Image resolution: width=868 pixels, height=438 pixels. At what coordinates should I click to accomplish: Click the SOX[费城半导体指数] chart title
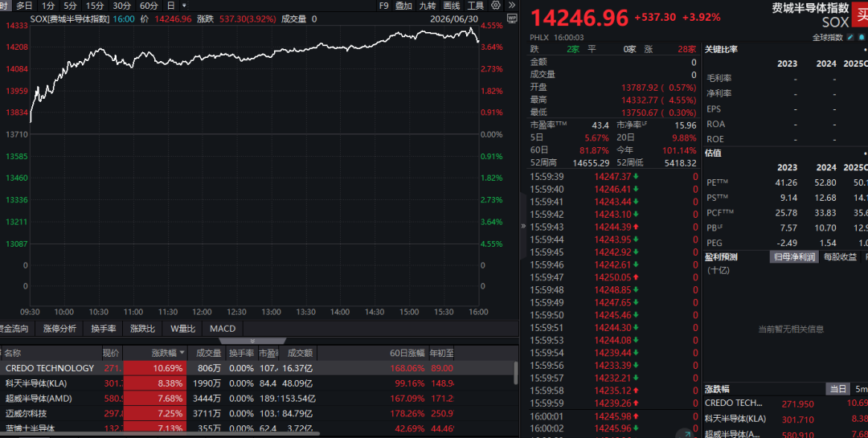tap(70, 18)
